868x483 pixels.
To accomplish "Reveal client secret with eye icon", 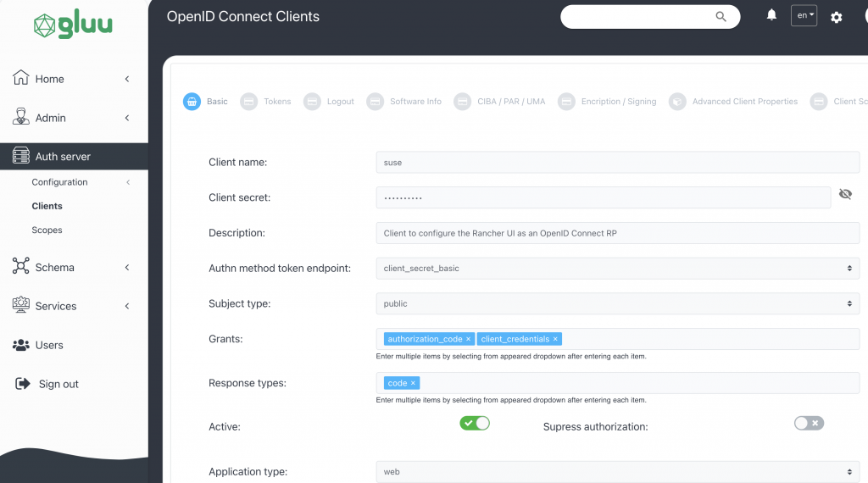I will [x=845, y=195].
